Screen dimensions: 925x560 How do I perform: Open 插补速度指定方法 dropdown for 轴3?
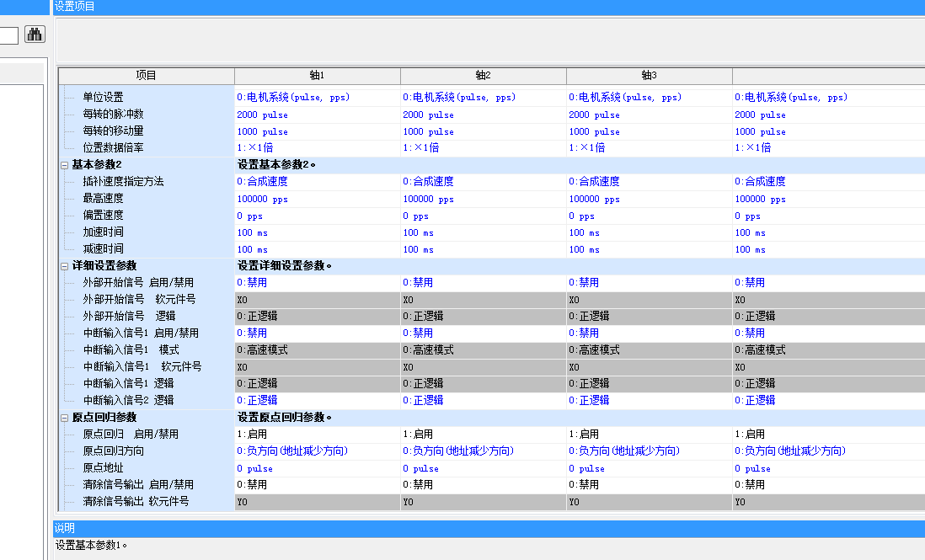pos(649,182)
